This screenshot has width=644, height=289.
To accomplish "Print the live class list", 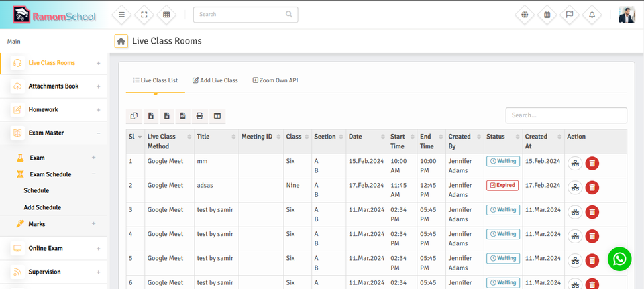I will click(199, 116).
